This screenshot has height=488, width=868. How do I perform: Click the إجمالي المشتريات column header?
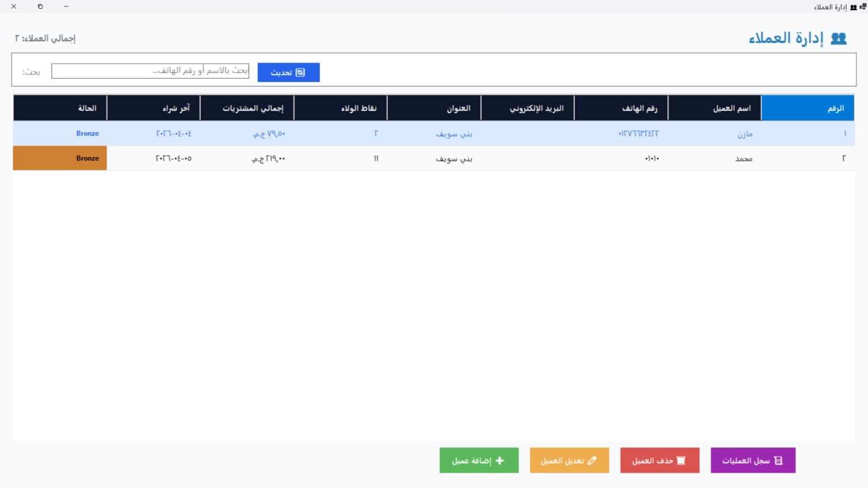(247, 108)
